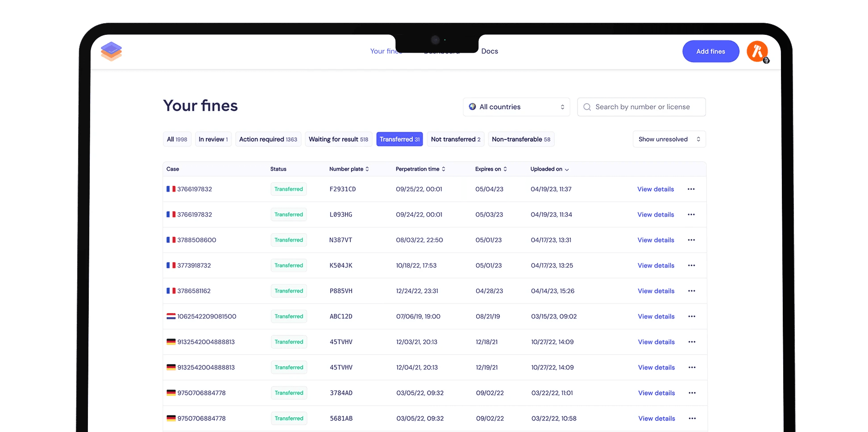View details for 12/03/21 perpetration row

(656, 342)
